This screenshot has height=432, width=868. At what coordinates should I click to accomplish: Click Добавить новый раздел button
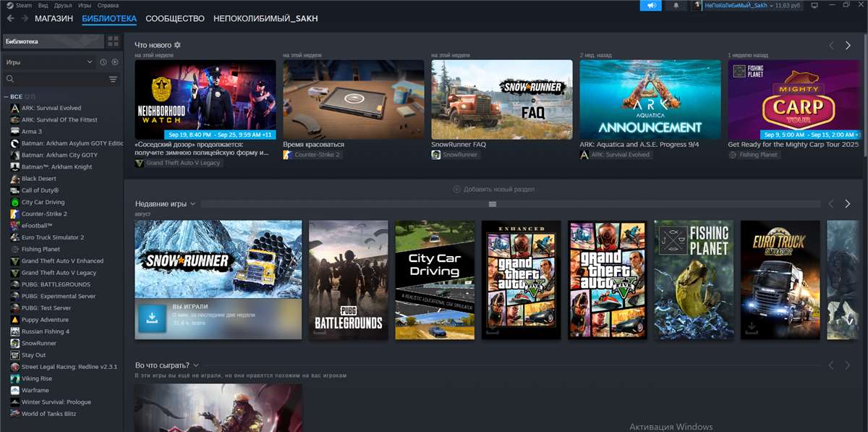click(493, 190)
